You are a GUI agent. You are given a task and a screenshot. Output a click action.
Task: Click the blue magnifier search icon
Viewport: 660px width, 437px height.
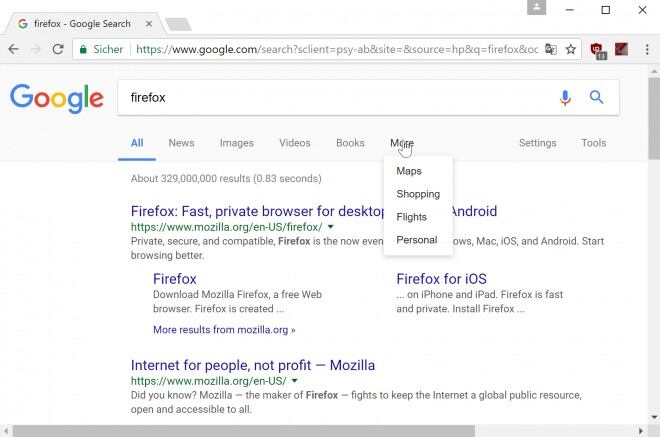597,98
